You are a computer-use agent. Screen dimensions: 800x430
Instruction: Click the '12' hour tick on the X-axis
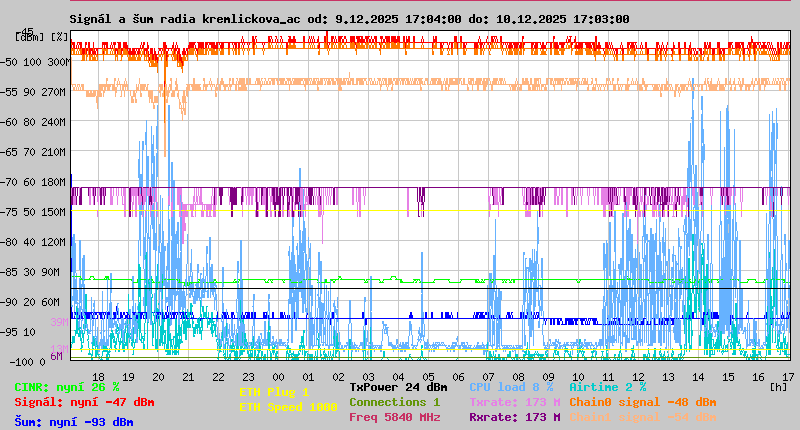(x=638, y=377)
